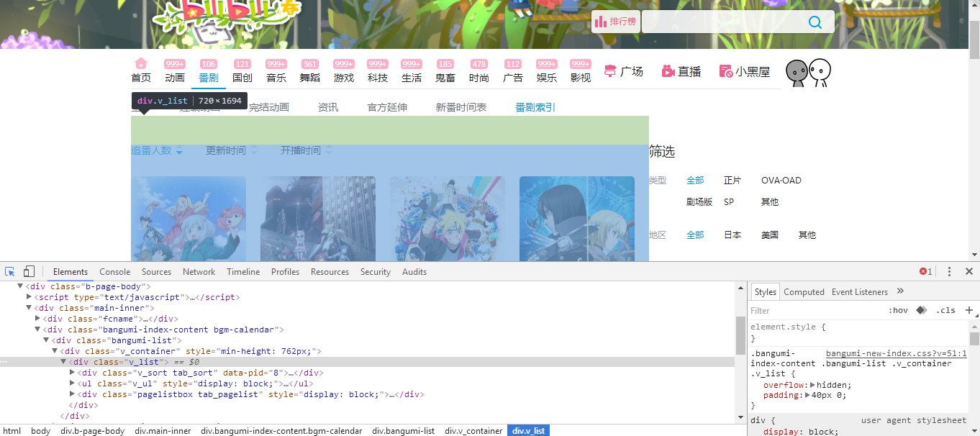Image resolution: width=980 pixels, height=436 pixels.
Task: Click the new style rule plus icon
Action: point(969,310)
